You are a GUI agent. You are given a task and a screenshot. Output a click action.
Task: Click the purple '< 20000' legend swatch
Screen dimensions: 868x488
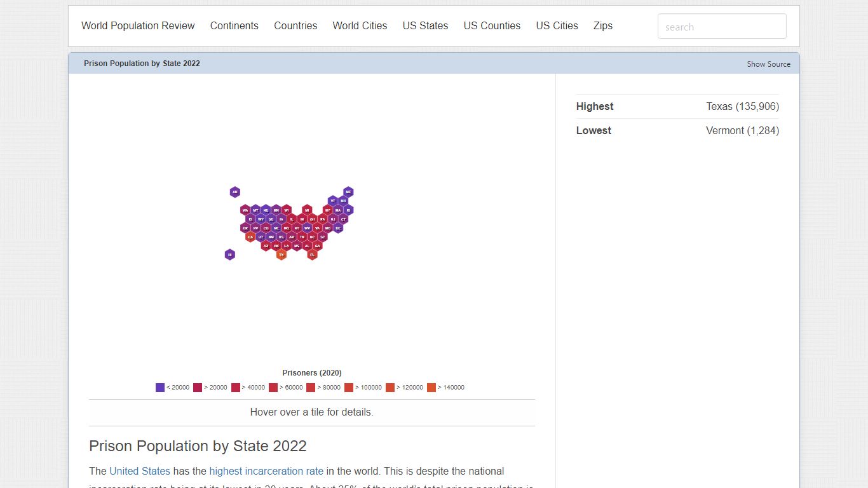pos(160,388)
